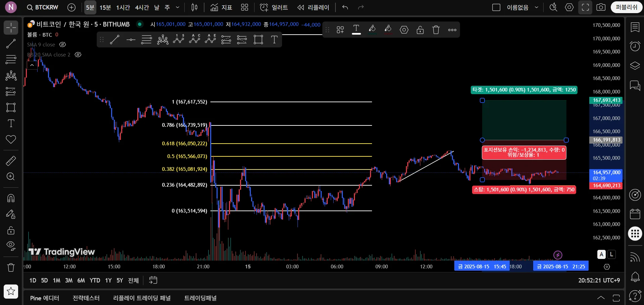Image resolution: width=644 pixels, height=305 pixels.
Task: Select the geometric shapes tool in left sidebar
Action: (11, 108)
